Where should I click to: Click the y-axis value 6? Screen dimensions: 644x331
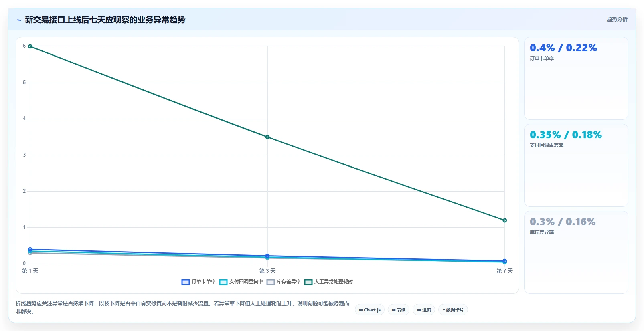(24, 46)
